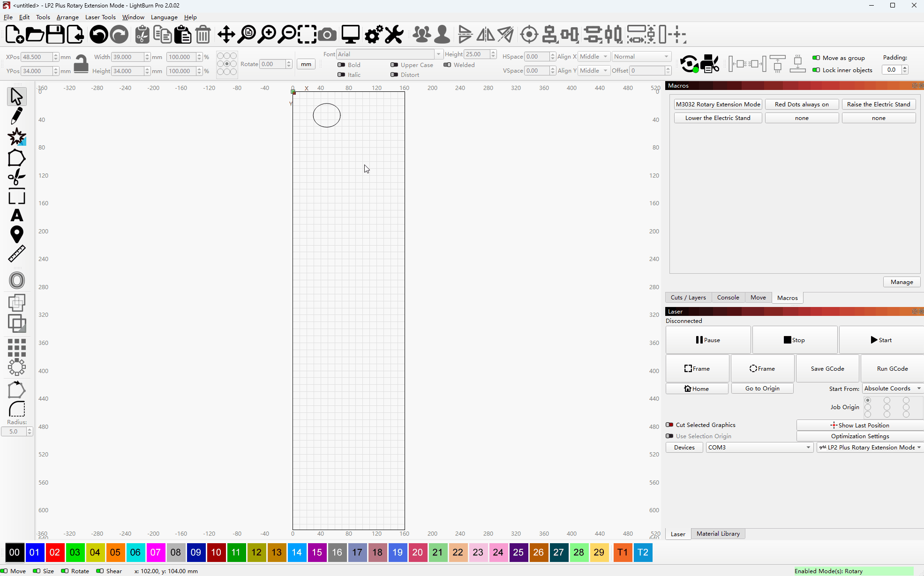Select the arrow Select tool
The width and height of the screenshot is (924, 576).
pyautogui.click(x=17, y=97)
